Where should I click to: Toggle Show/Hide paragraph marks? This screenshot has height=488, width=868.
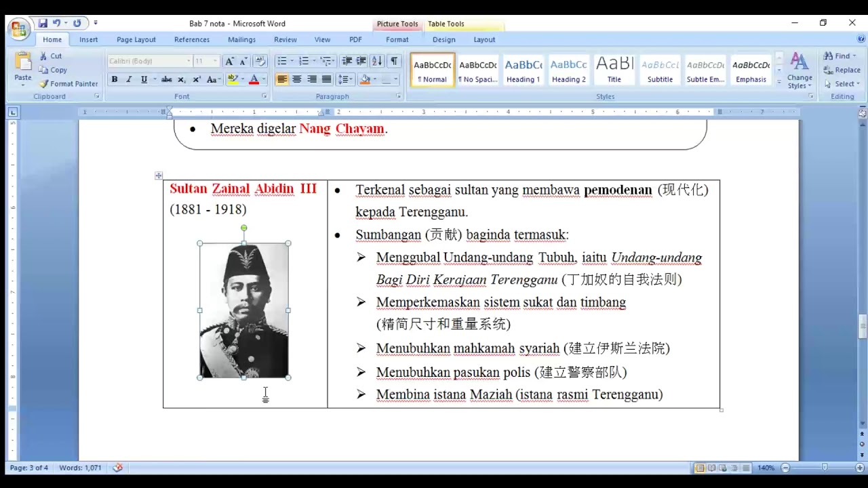[394, 61]
